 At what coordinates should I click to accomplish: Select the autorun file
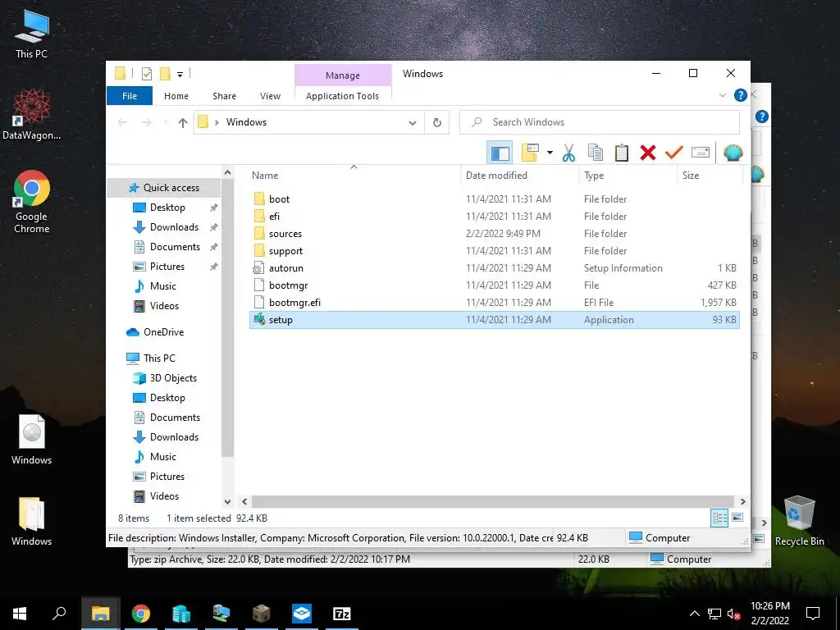[494, 268]
